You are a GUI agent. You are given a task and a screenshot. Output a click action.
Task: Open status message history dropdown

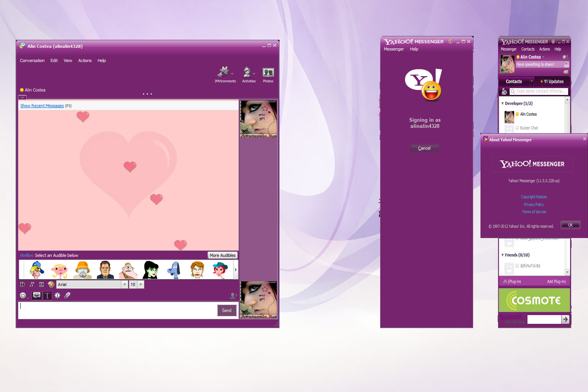[567, 64]
